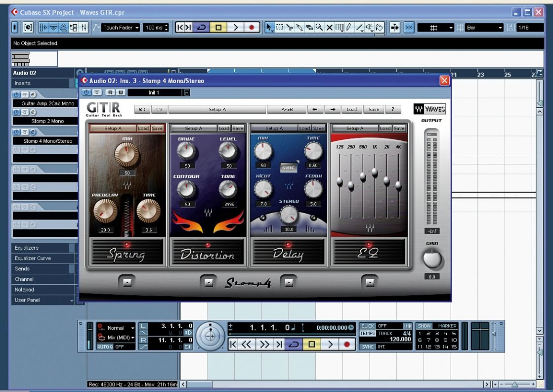This screenshot has height=392, width=553.
Task: Toggle Click metronome on transport panel
Action: [x=367, y=326]
